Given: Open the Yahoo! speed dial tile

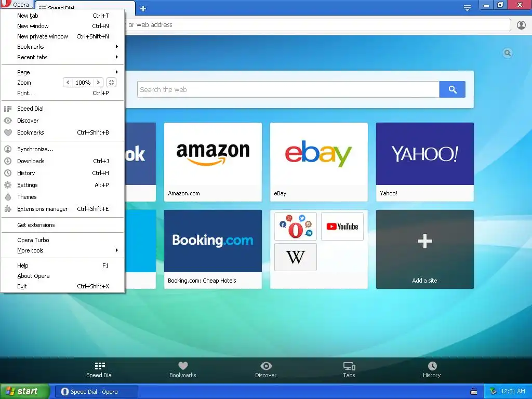Looking at the screenshot, I should point(425,162).
